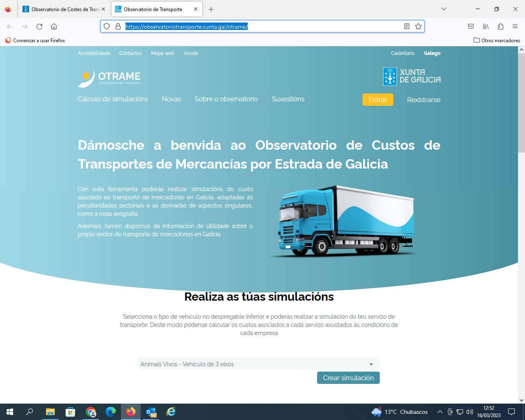Screen dimensions: 525x420
Task: Open the Mapa web link
Action: [162, 53]
